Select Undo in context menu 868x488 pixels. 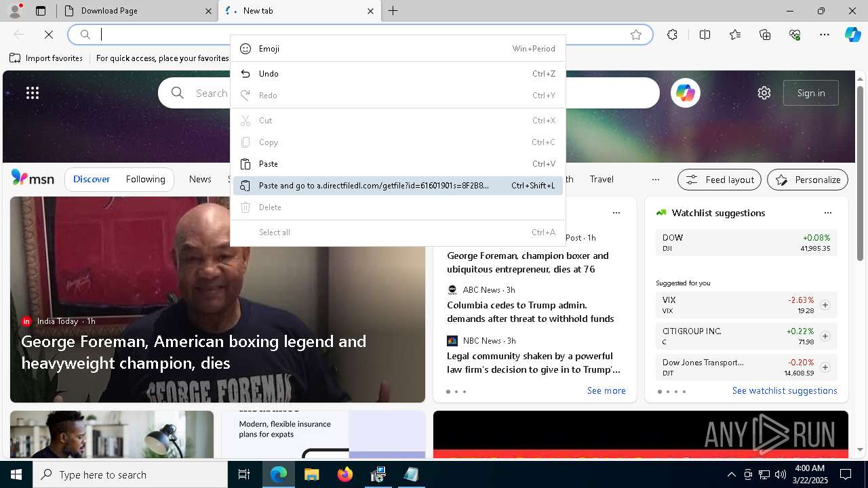click(x=398, y=74)
